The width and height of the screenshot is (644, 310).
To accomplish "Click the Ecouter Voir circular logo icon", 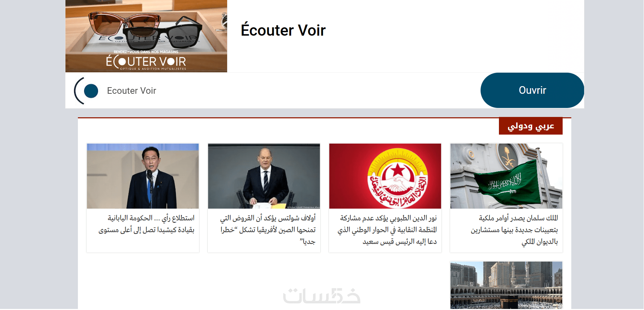I will pos(86,91).
